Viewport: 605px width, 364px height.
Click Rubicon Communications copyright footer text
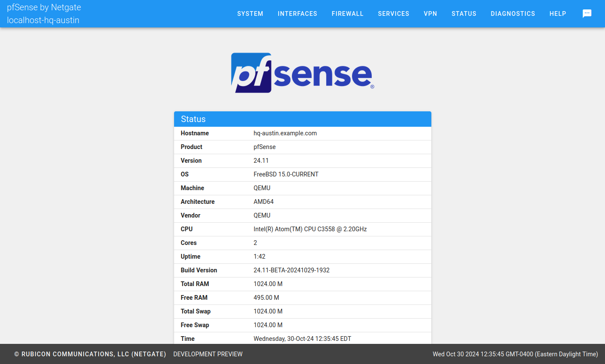(90, 354)
